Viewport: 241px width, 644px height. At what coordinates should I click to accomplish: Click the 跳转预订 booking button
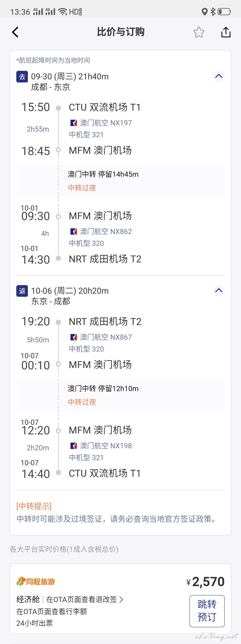coord(207,611)
